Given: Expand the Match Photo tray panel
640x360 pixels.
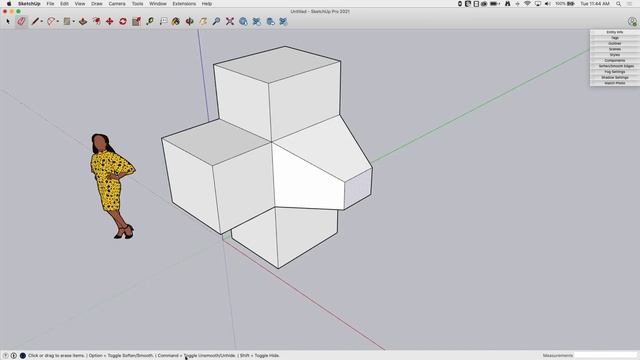Looking at the screenshot, I should point(615,83).
